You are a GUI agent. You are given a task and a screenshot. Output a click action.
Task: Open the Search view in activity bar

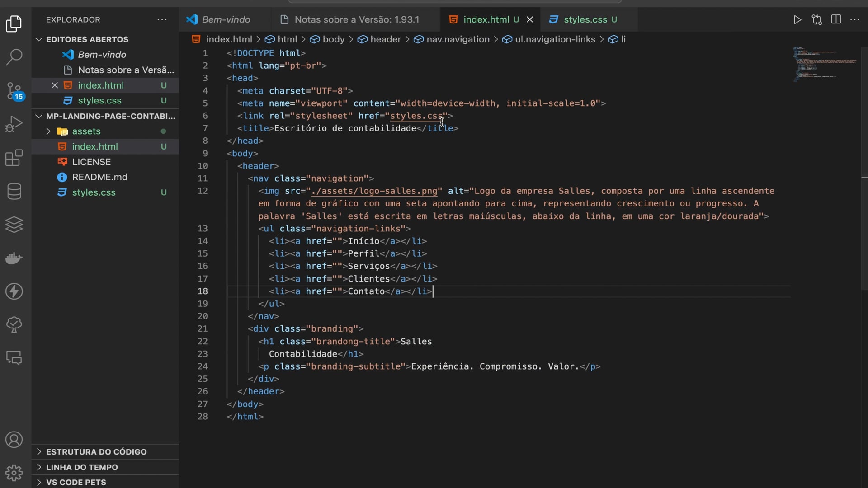[x=14, y=57]
